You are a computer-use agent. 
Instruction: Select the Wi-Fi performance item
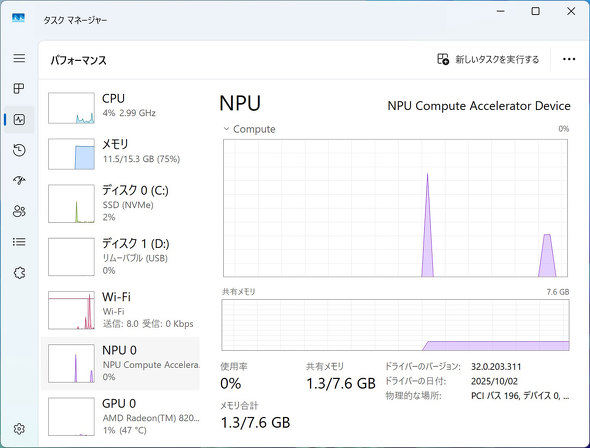[x=120, y=310]
